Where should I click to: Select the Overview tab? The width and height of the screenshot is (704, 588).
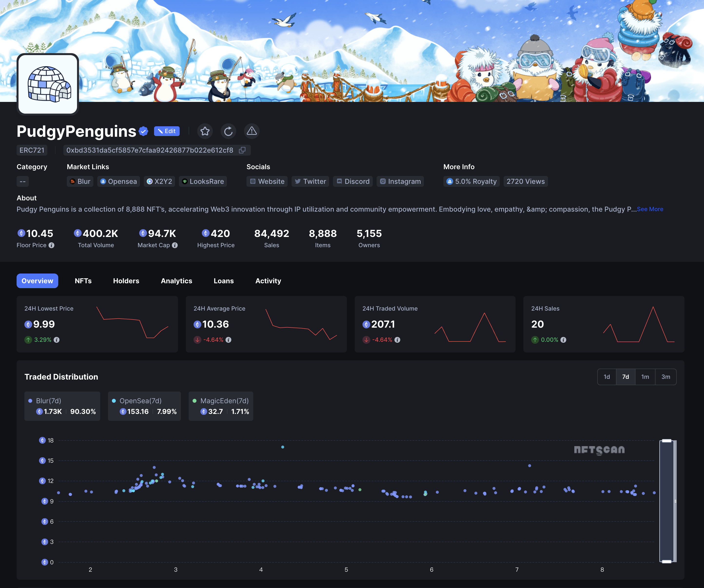pos(37,281)
